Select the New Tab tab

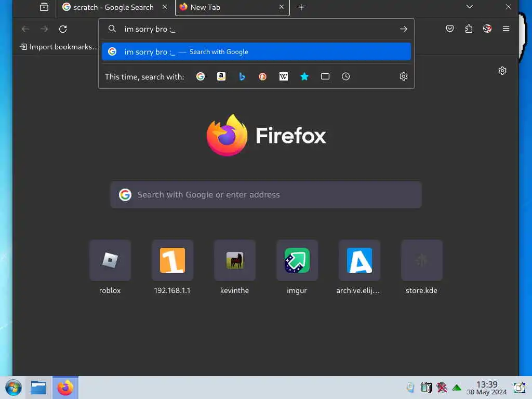(232, 7)
